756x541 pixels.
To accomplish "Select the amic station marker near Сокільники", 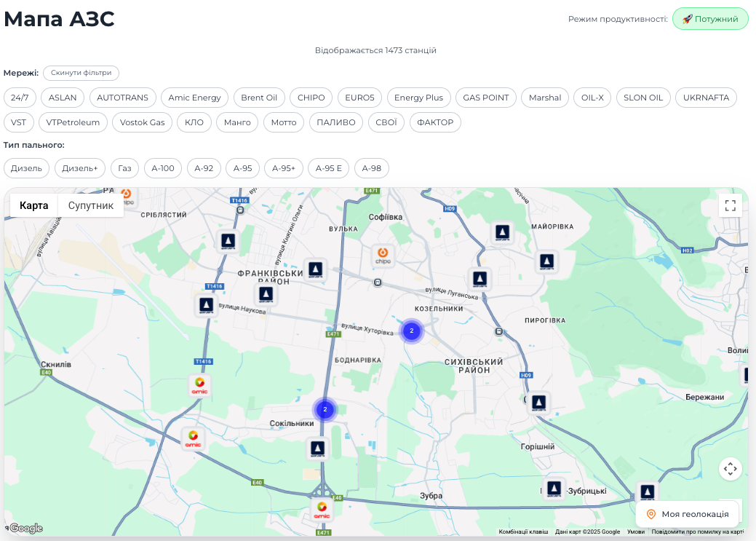I will [x=192, y=438].
